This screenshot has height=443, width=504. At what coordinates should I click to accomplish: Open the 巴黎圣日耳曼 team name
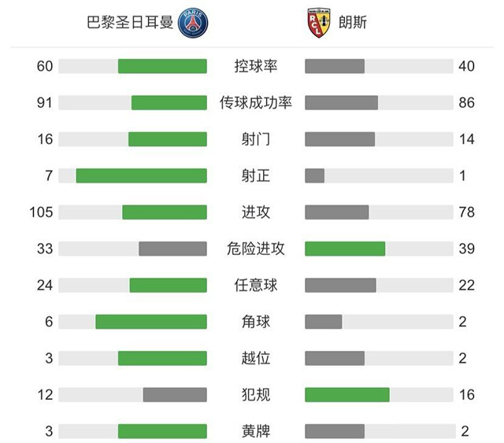(x=129, y=24)
